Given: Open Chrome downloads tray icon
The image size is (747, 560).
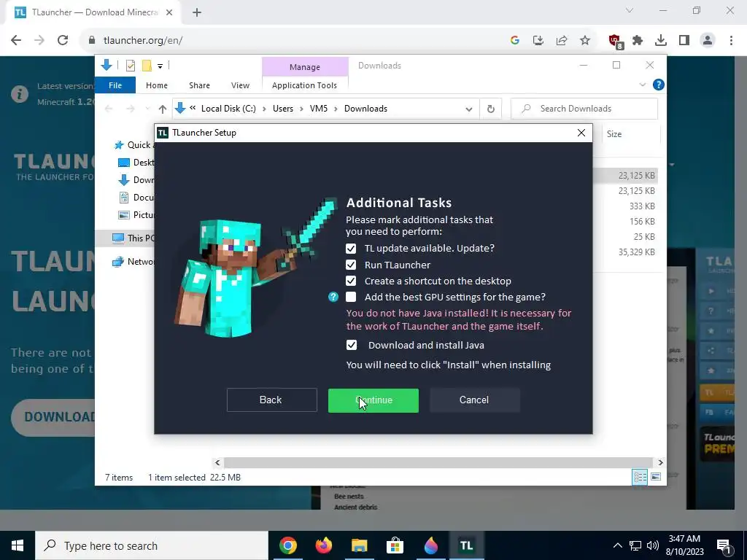Looking at the screenshot, I should click(x=661, y=41).
